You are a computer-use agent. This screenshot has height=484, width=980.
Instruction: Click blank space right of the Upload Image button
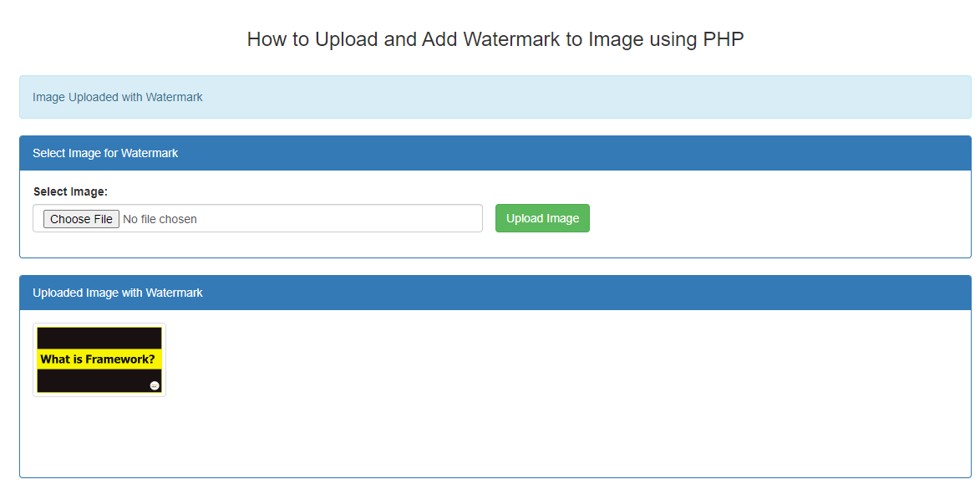[752, 219]
